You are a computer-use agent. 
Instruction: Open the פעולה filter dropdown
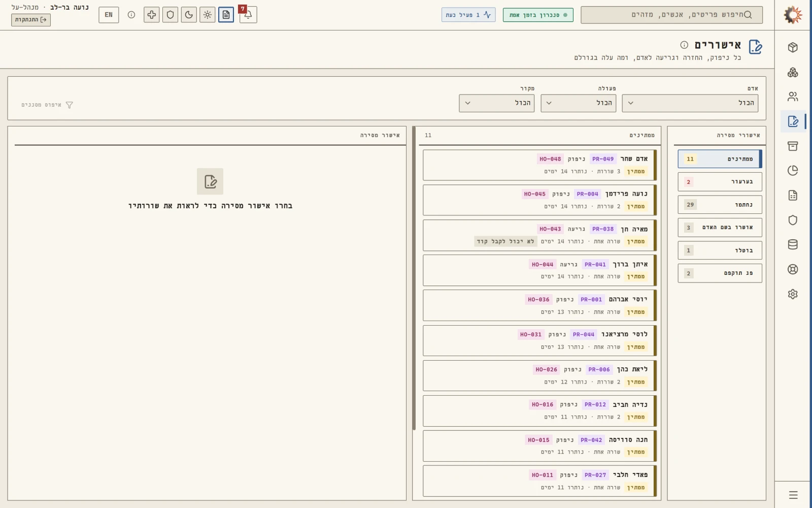[x=579, y=103]
